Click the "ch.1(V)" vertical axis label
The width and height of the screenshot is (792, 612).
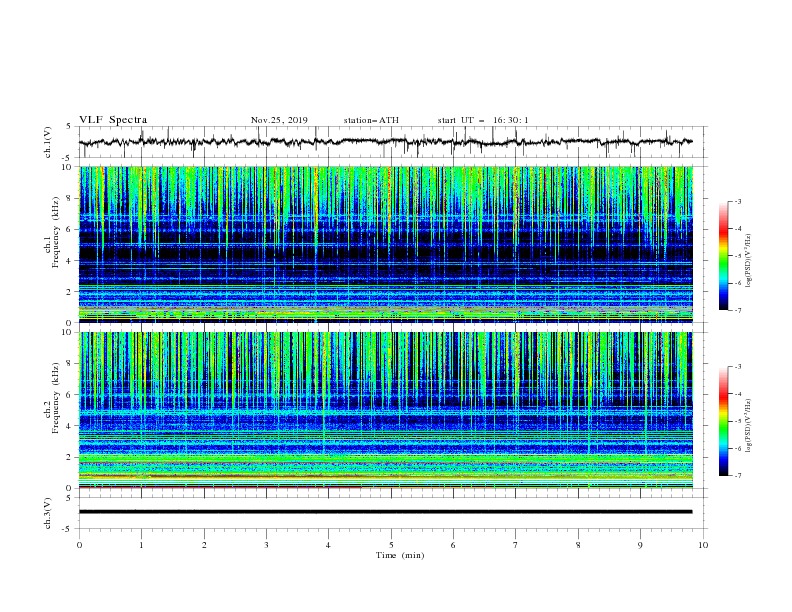(48, 142)
